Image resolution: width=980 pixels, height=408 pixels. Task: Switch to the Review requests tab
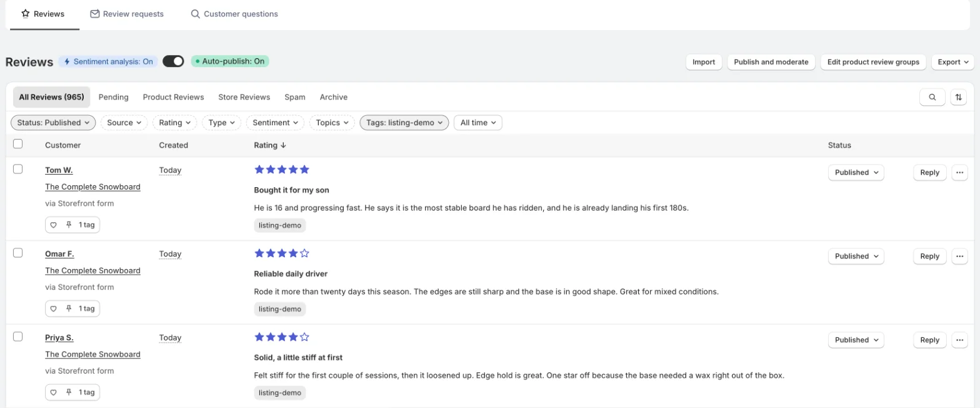127,14
